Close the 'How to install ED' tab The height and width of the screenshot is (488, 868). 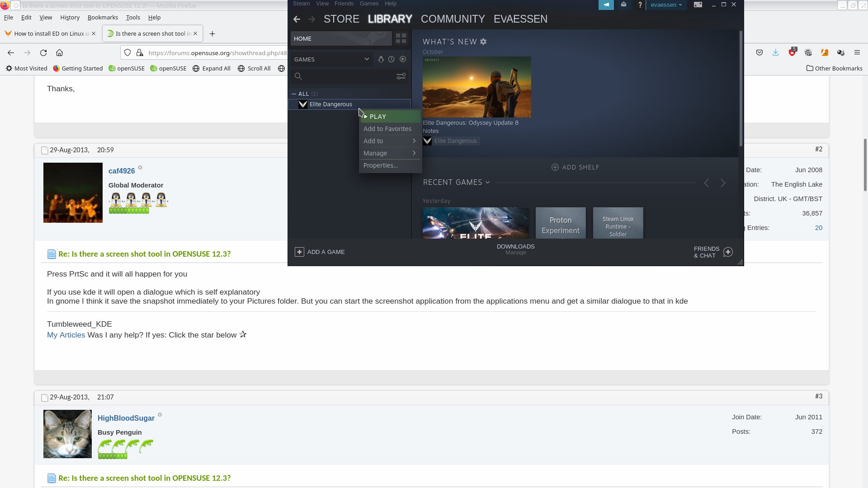tap(94, 33)
